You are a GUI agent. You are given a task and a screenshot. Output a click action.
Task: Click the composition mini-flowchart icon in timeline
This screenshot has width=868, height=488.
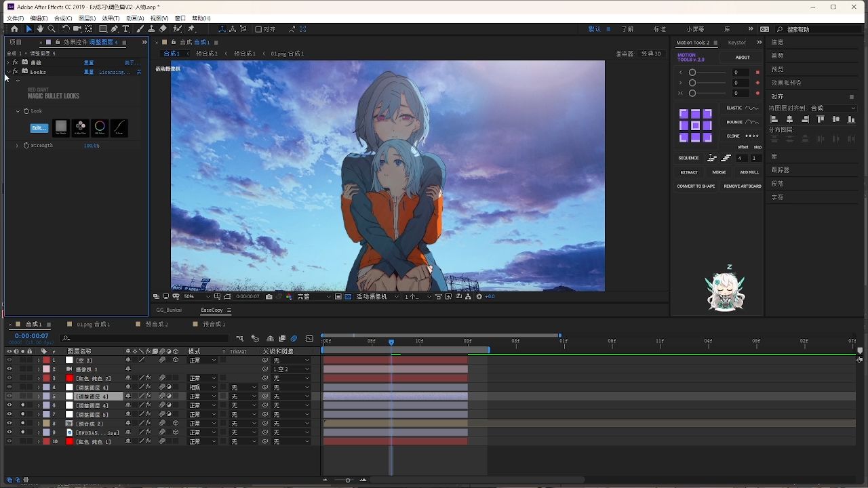point(240,338)
